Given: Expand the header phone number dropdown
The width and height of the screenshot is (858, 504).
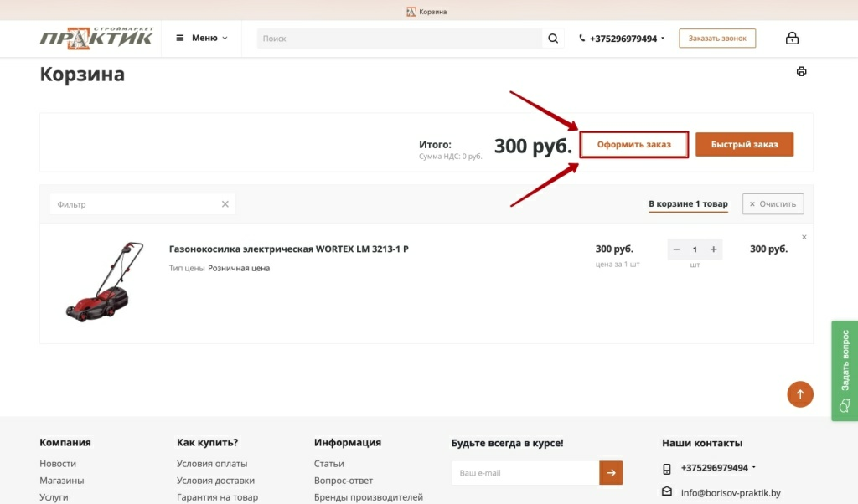Looking at the screenshot, I should pos(663,39).
